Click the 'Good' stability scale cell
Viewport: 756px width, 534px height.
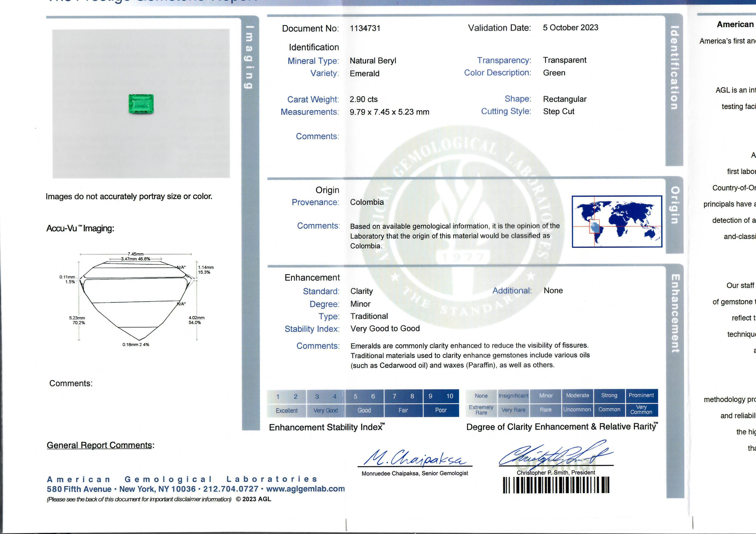364,410
